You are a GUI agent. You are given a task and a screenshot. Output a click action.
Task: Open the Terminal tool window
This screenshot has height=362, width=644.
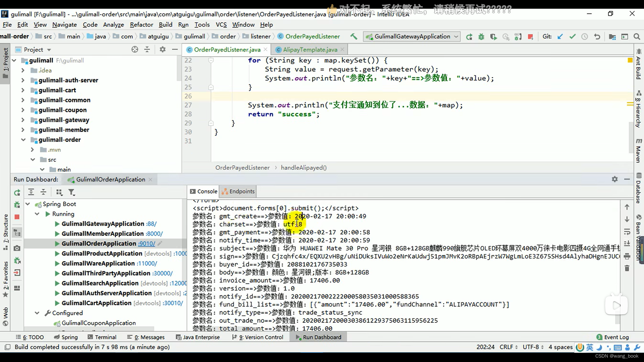pos(102,337)
